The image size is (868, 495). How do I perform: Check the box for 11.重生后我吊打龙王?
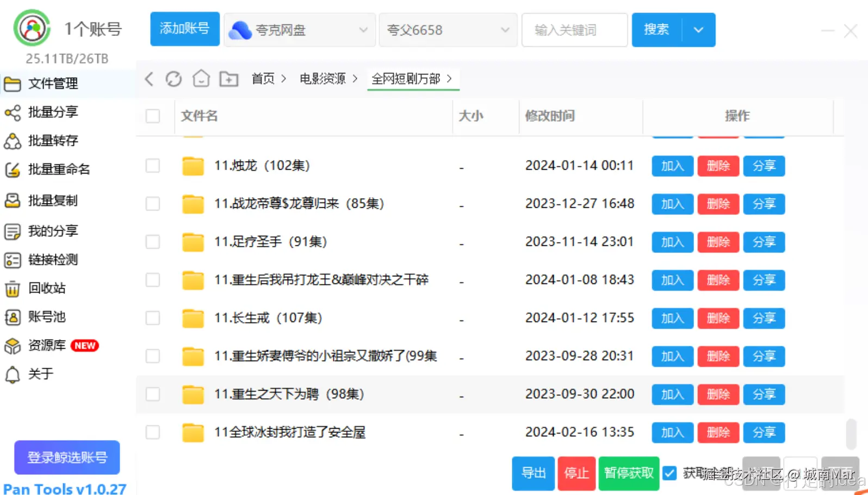153,280
